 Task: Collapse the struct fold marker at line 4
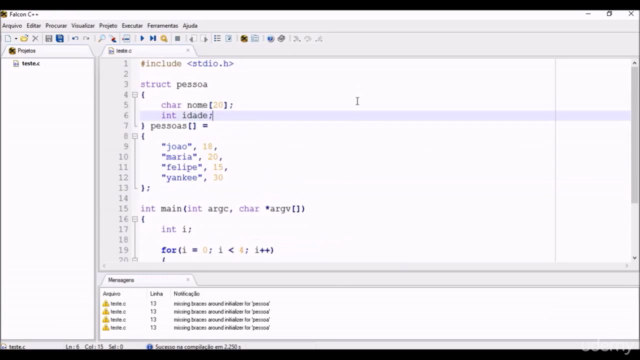(135, 95)
